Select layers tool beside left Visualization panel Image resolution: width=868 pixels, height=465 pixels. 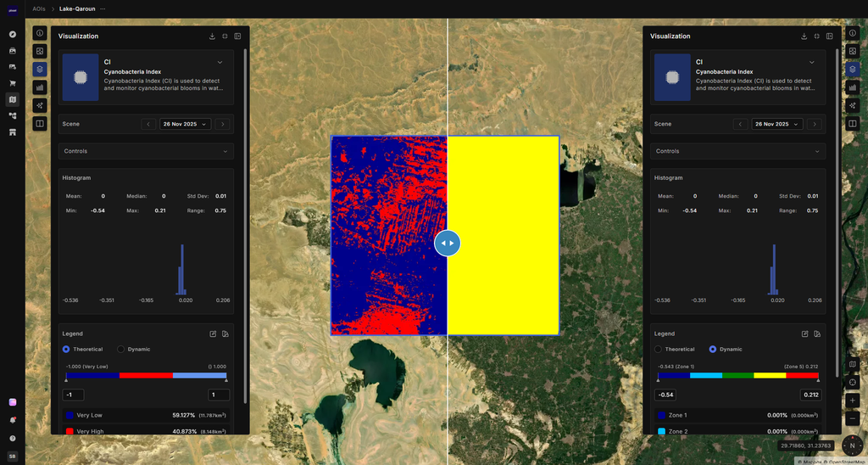[40, 70]
